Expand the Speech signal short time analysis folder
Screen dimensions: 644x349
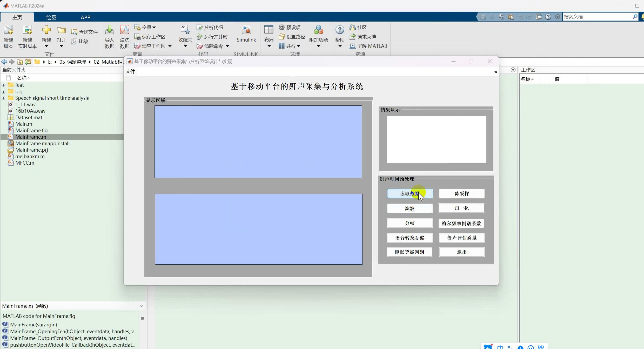click(x=3, y=98)
